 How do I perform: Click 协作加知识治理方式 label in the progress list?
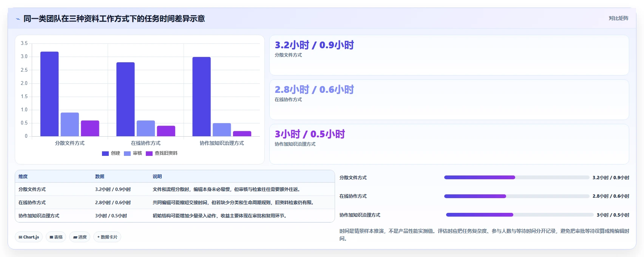point(360,215)
